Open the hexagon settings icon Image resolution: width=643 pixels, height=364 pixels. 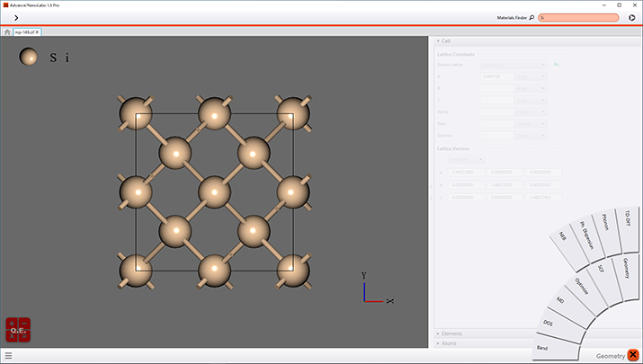tap(631, 18)
